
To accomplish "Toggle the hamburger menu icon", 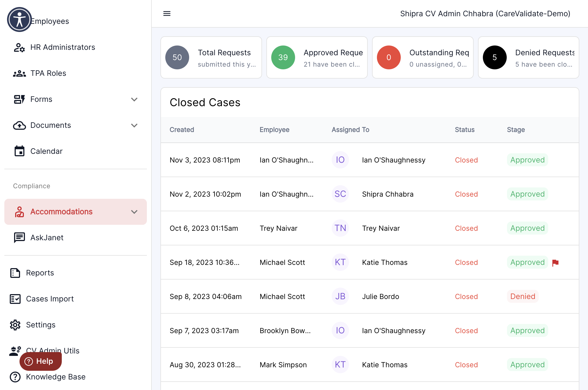I will click(167, 14).
